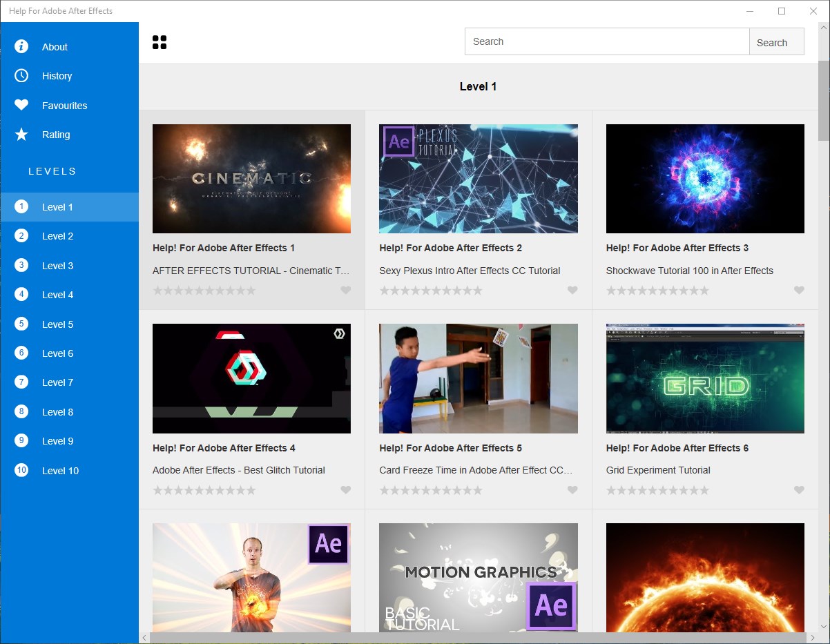The width and height of the screenshot is (830, 644).
Task: Click the History clock icon
Action: [x=21, y=76]
